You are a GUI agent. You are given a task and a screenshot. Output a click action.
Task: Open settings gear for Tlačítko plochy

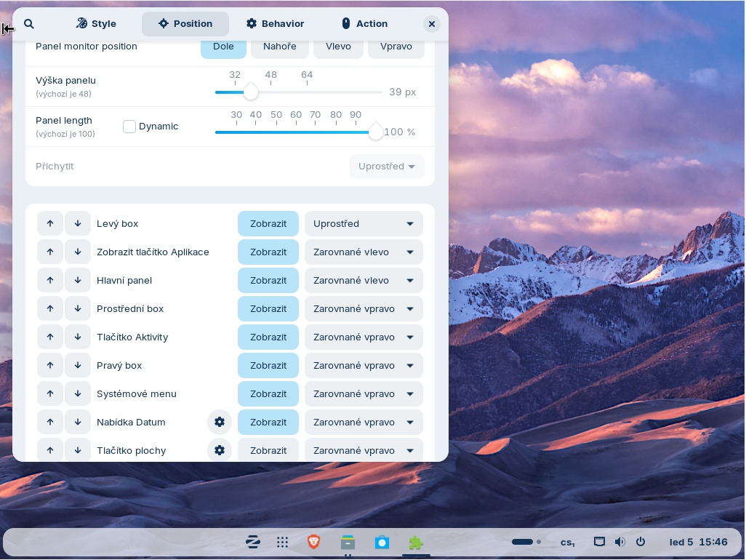tap(220, 450)
